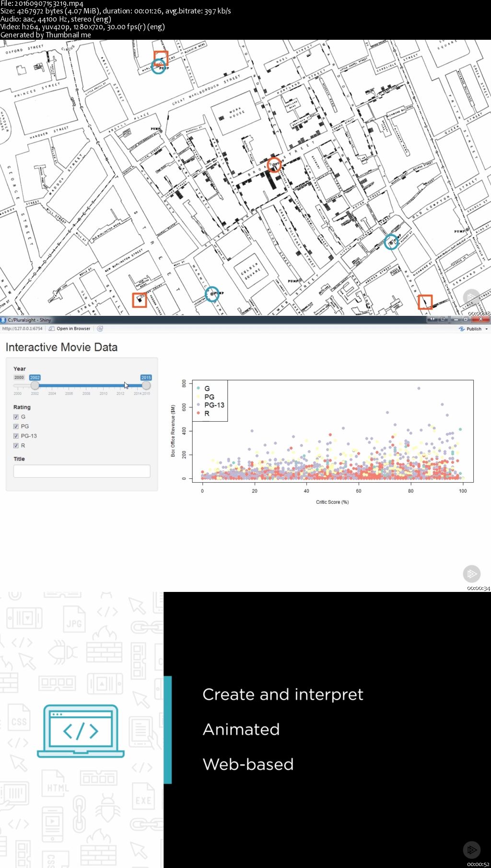This screenshot has width=491, height=868.
Task: Click the R entry in the plot legend
Action: pos(207,413)
